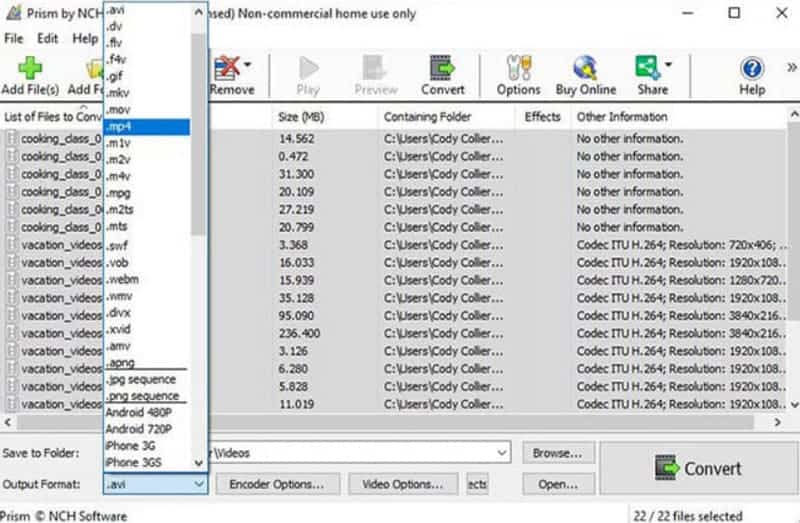Pick .mov from the format list
800x523 pixels.
(x=147, y=110)
